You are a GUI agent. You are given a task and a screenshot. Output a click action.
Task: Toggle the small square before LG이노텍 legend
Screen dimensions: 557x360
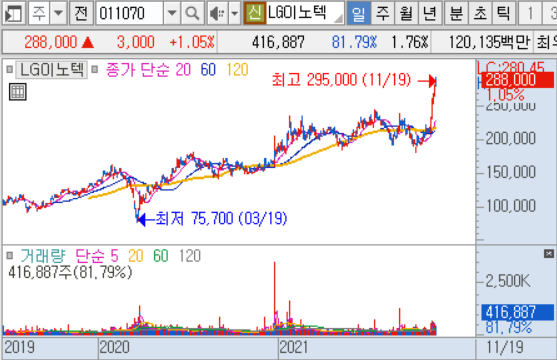[10, 69]
